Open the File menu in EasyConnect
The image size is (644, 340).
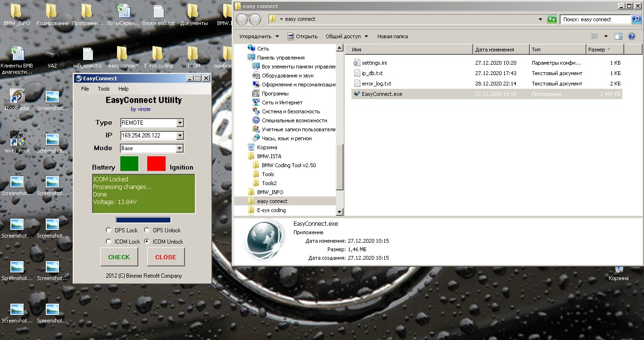[85, 89]
